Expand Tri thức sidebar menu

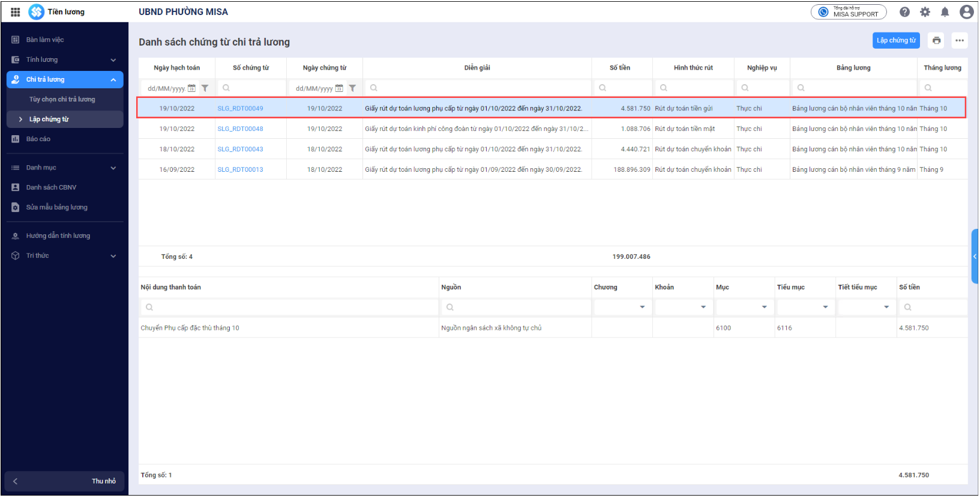click(x=65, y=255)
